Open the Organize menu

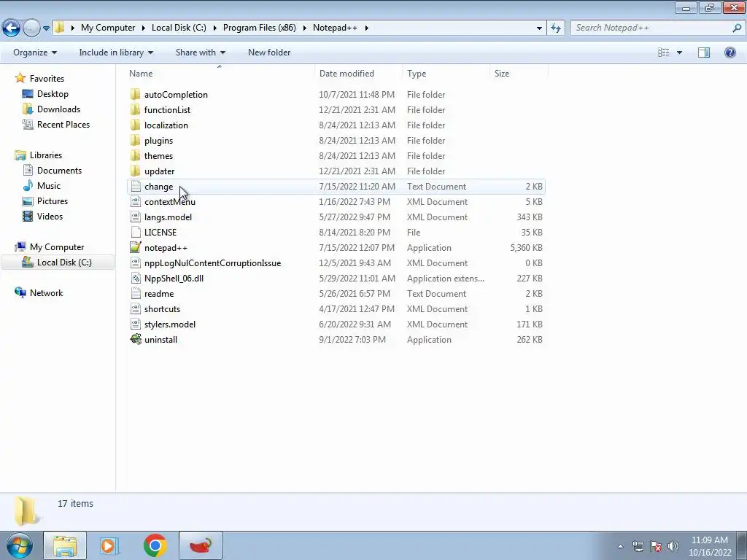coord(35,52)
